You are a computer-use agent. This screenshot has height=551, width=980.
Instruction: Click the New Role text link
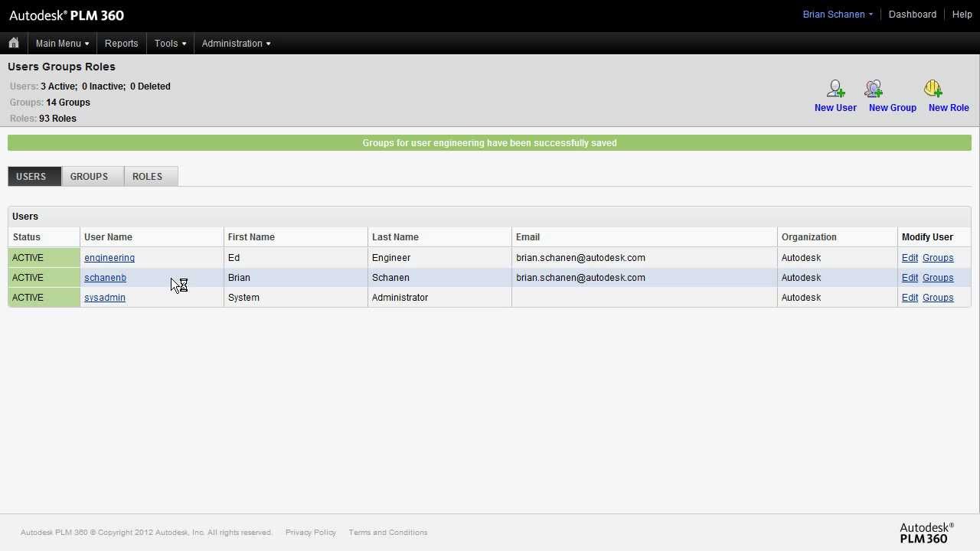pos(949,108)
